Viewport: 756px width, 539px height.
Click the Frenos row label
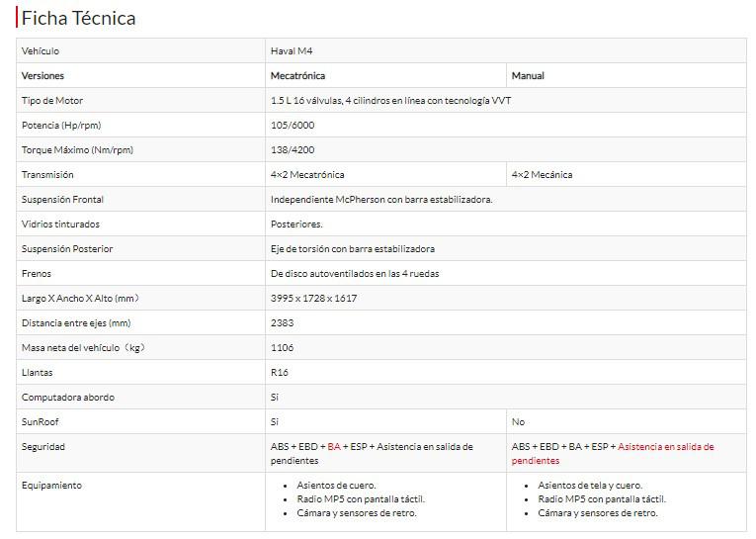[37, 273]
